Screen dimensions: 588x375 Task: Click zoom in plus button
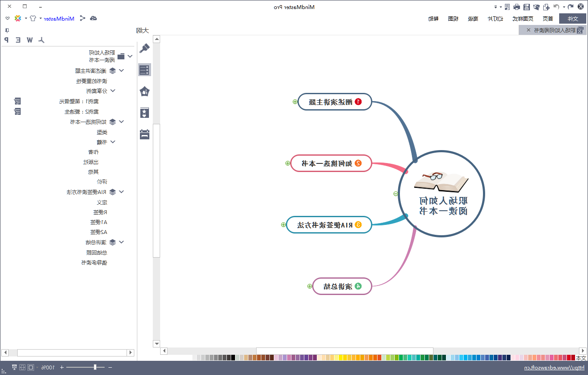pyautogui.click(x=62, y=367)
